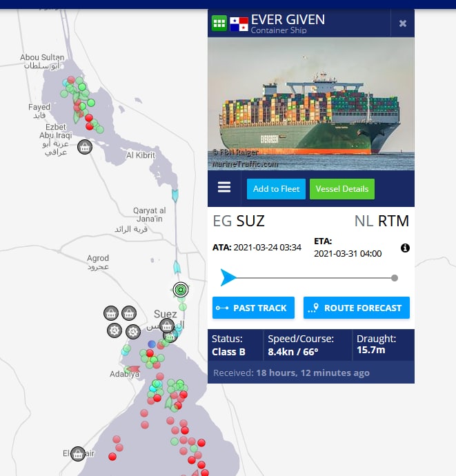Click destination port NL RTM

(381, 221)
